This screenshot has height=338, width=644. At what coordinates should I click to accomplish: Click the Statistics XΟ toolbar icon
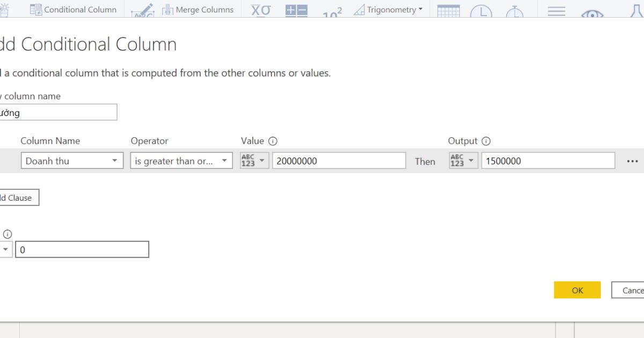pos(261,9)
